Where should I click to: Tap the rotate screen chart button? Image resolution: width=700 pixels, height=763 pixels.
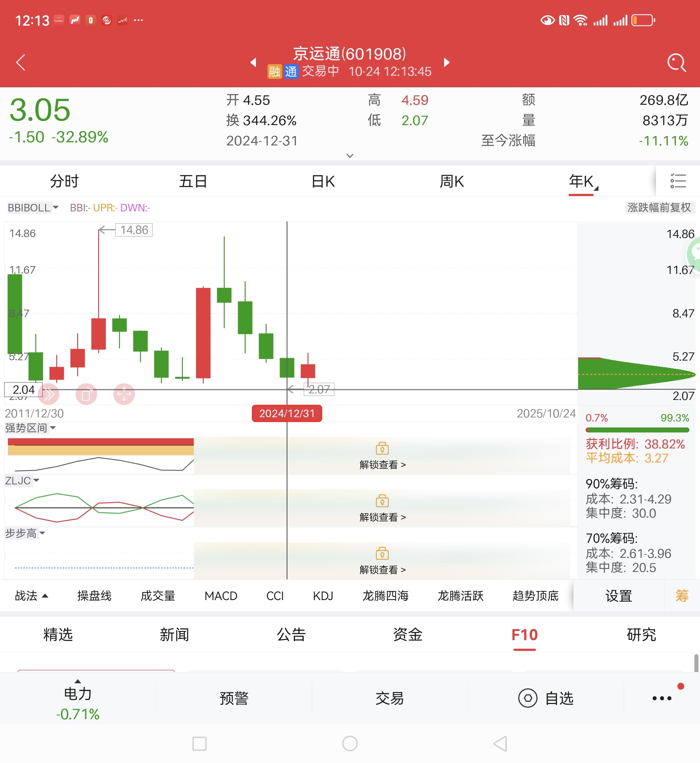tap(86, 394)
